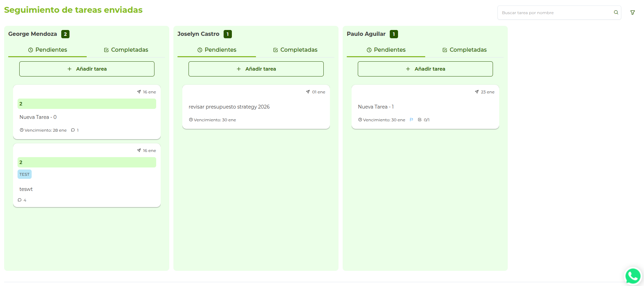Click comment icon on teswt card

[20, 200]
